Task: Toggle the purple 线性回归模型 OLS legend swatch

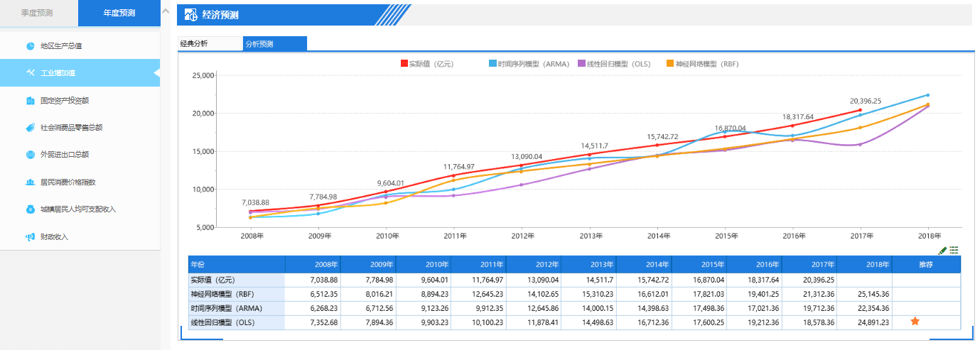Action: pyautogui.click(x=581, y=63)
